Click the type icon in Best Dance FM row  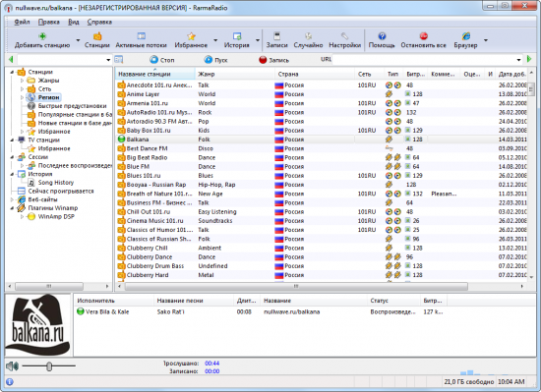[390, 148]
